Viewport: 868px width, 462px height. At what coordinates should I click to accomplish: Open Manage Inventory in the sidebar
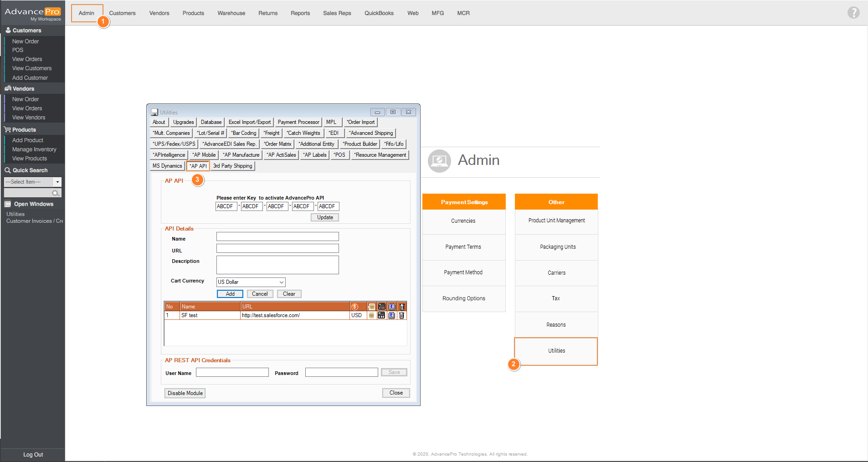(34, 149)
